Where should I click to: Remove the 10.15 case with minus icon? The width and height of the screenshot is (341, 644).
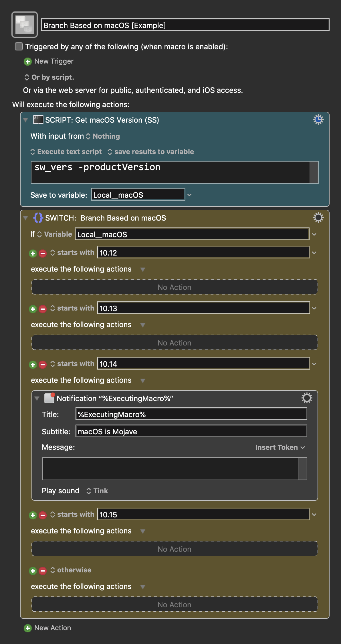click(x=43, y=515)
